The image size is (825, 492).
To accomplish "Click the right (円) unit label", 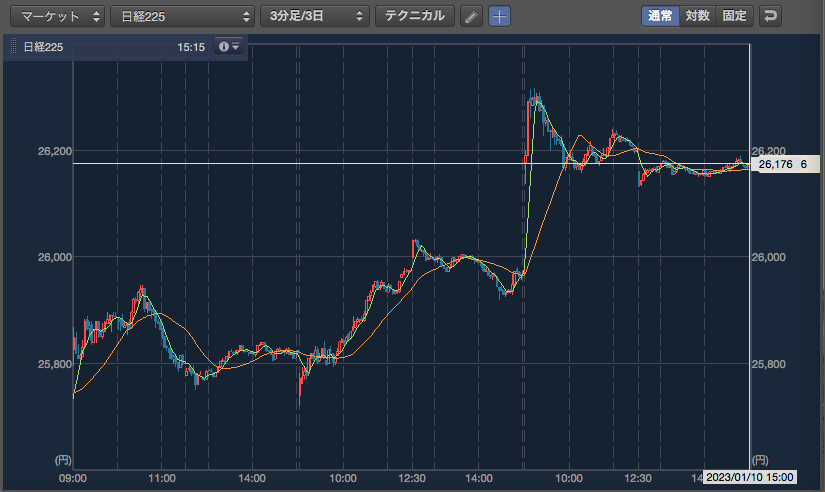I will pos(760,460).
